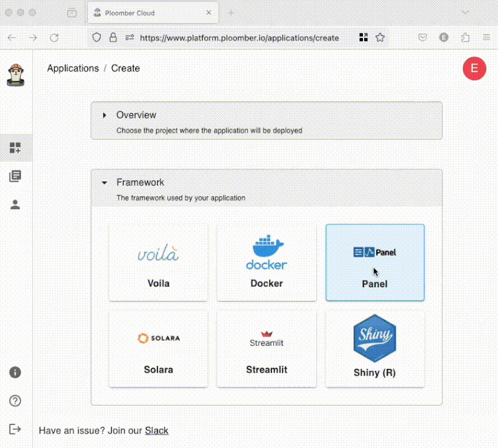Click the Ploomber mascot logo in sidebar
Screen dimensions: 498x448
pyautogui.click(x=16, y=75)
